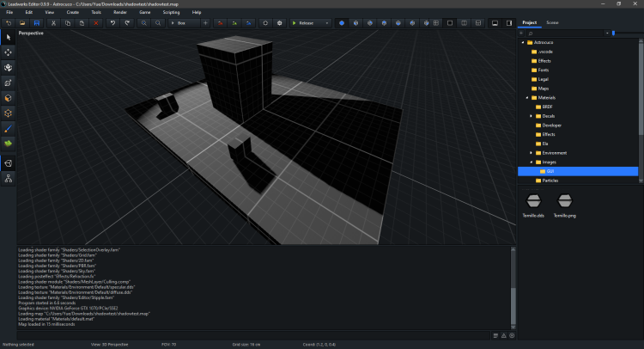
Task: Click the undo arrow icon
Action: [x=112, y=23]
